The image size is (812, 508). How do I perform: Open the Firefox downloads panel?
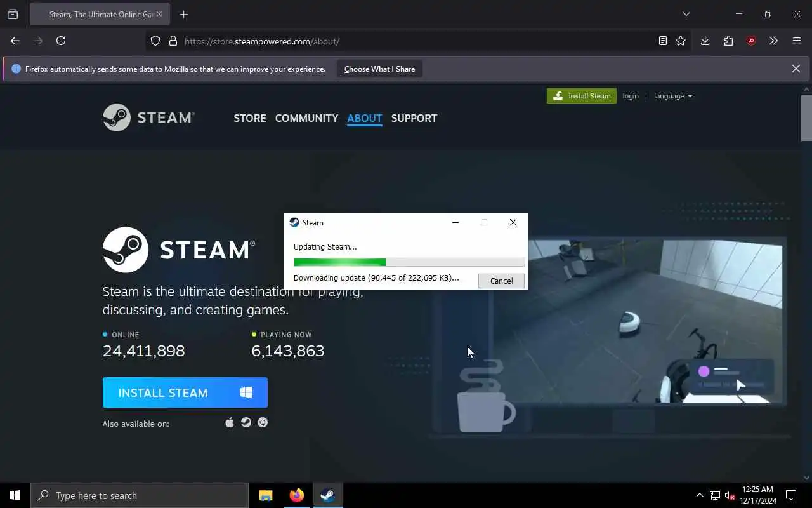pyautogui.click(x=705, y=41)
